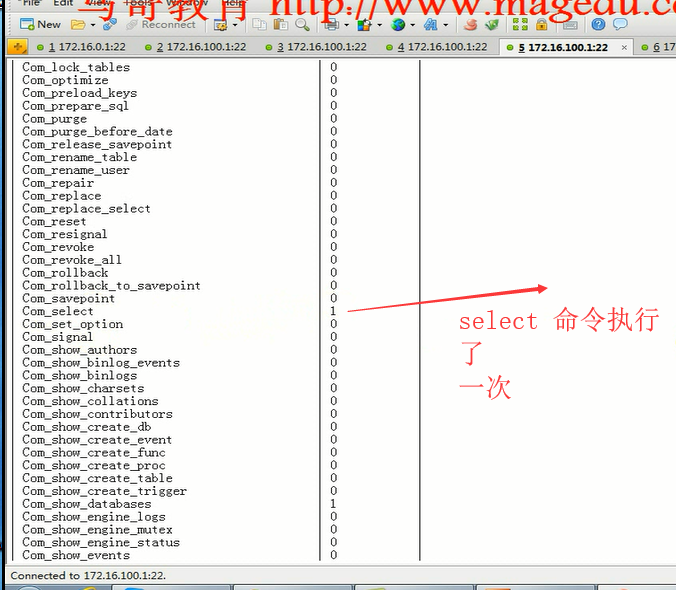Click the Com_prepare_sql text
Image resolution: width=676 pixels, height=590 pixels.
pos(75,106)
